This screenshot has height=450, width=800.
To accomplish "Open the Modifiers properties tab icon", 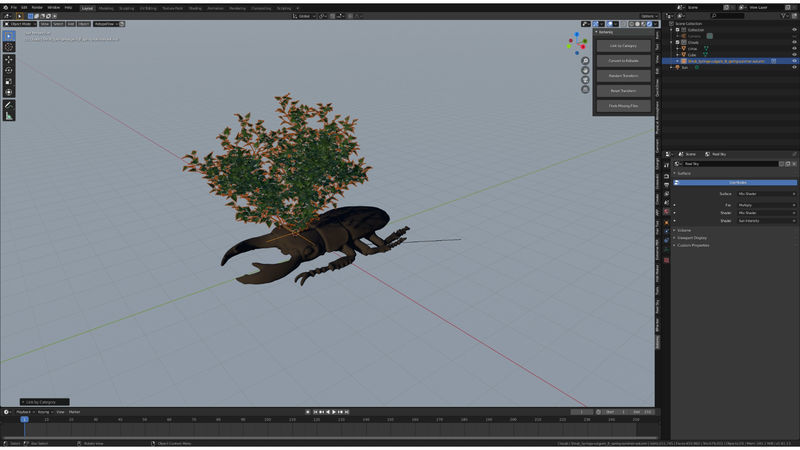I will coord(666,232).
